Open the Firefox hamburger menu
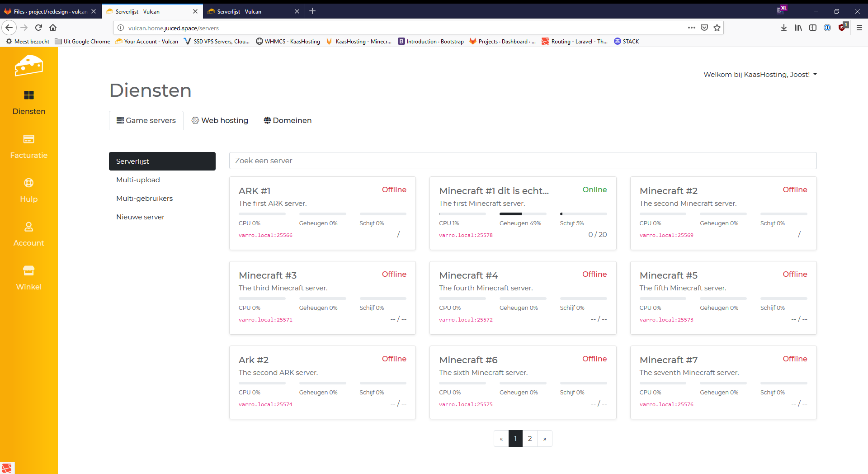The height and width of the screenshot is (474, 868). point(859,28)
